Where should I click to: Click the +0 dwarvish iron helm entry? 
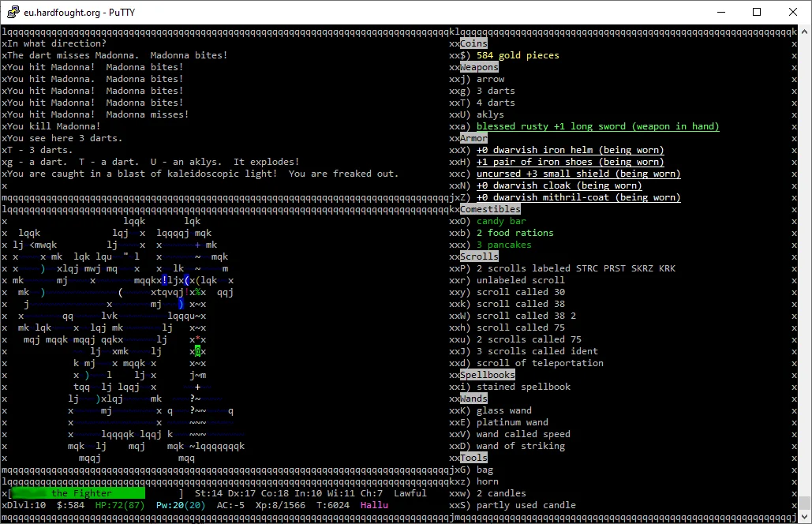[571, 150]
